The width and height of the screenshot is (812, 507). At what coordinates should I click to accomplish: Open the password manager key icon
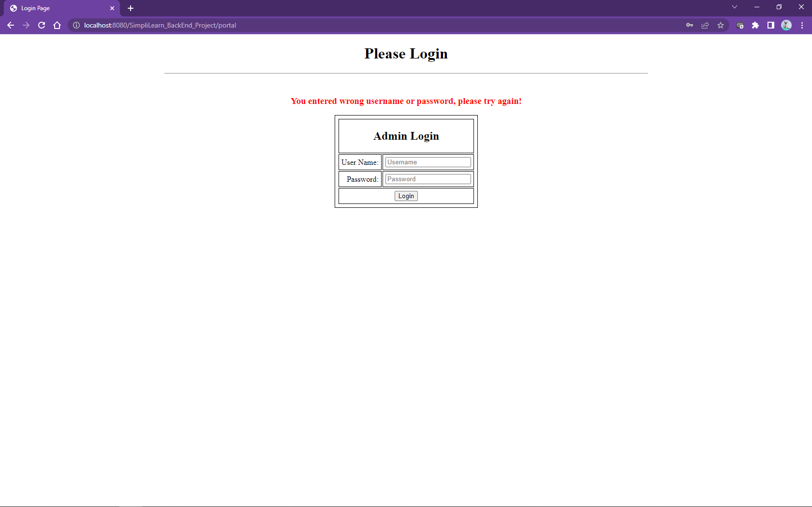[690, 25]
